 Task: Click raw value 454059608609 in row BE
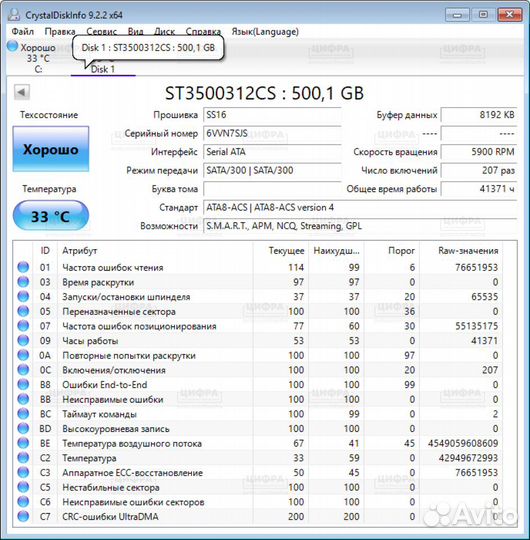tap(463, 443)
